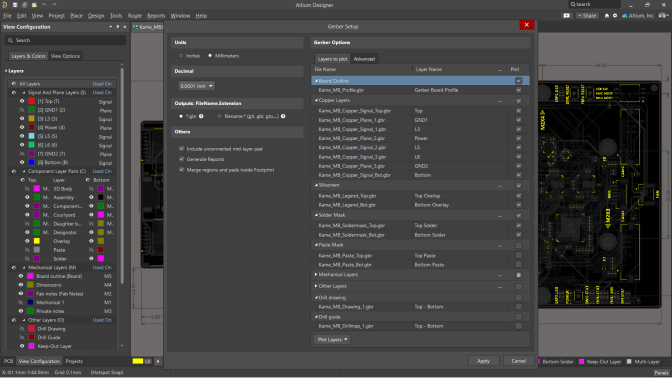This screenshot has width=672, height=378.
Task: Click the Kame_MB PCB document tab icon
Action: [135, 27]
